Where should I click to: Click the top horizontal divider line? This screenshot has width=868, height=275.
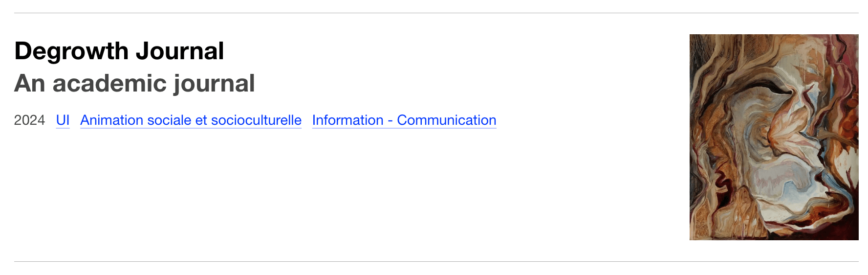[x=436, y=13]
